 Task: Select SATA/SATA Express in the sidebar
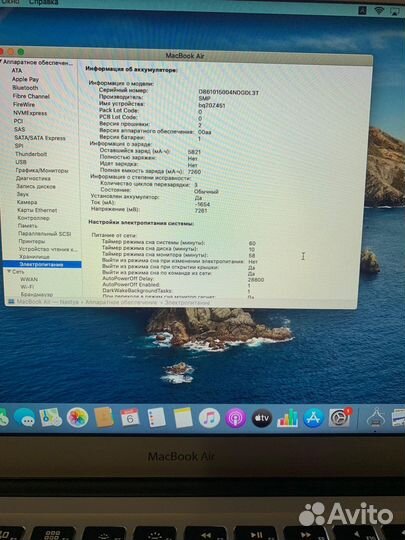(40, 138)
